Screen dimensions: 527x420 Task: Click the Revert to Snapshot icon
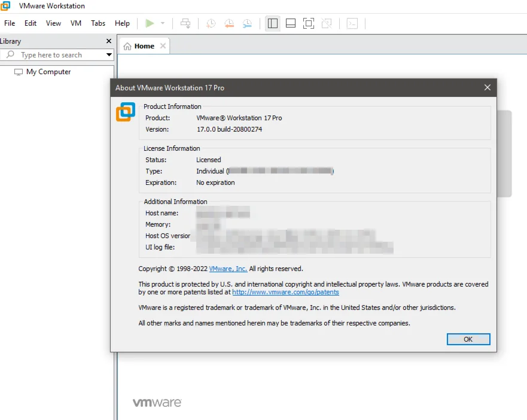point(229,23)
